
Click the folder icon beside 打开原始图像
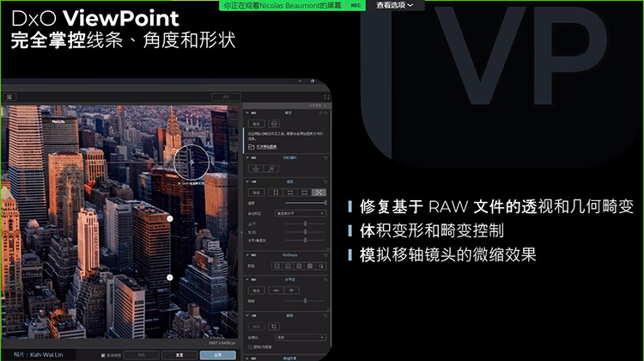tap(252, 147)
